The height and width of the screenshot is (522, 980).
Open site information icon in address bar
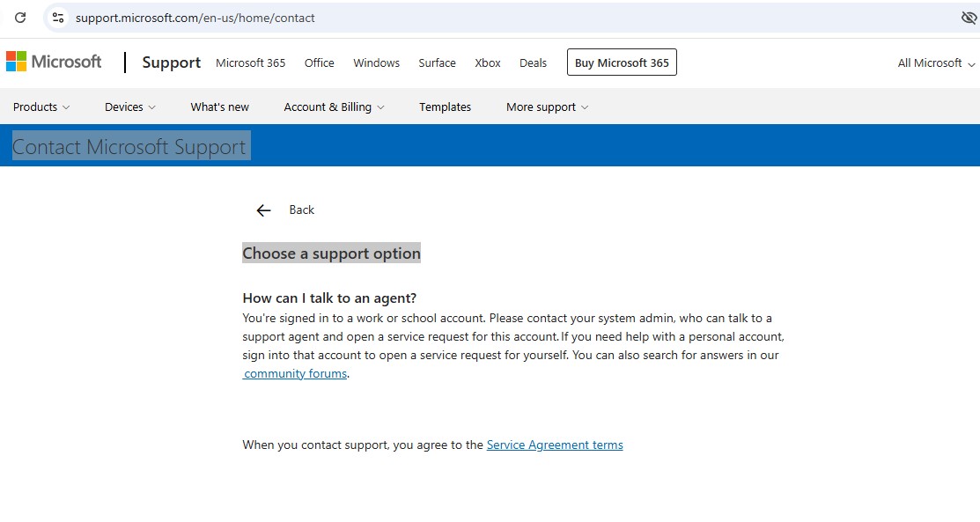[58, 18]
